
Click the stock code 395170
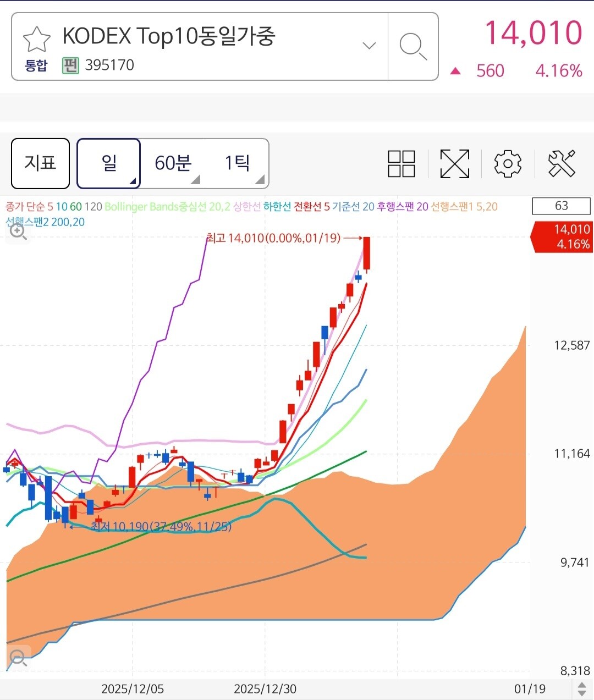(109, 65)
